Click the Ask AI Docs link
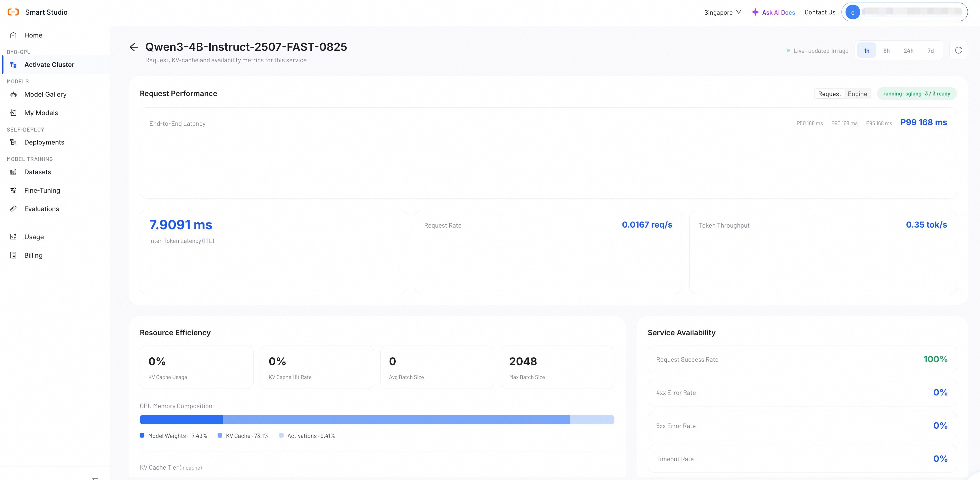980x480 pixels. [778, 13]
